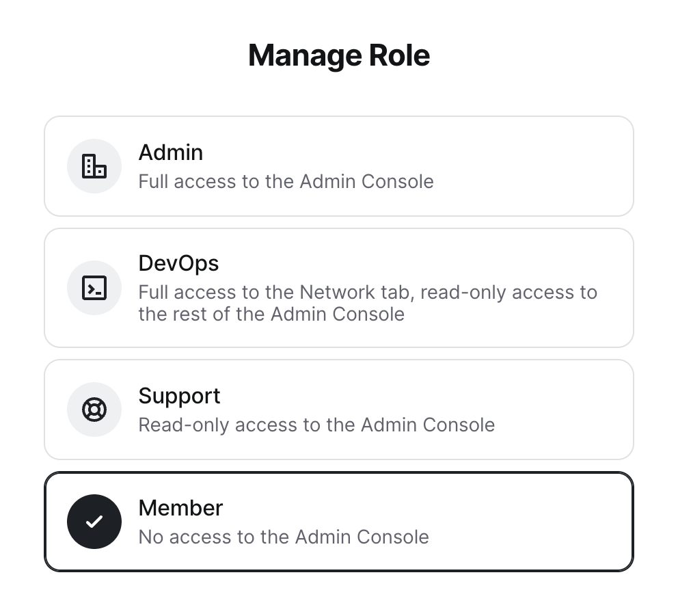Click the dark selected-state badge on Member
Screen dimensions: 678x616
point(94,522)
